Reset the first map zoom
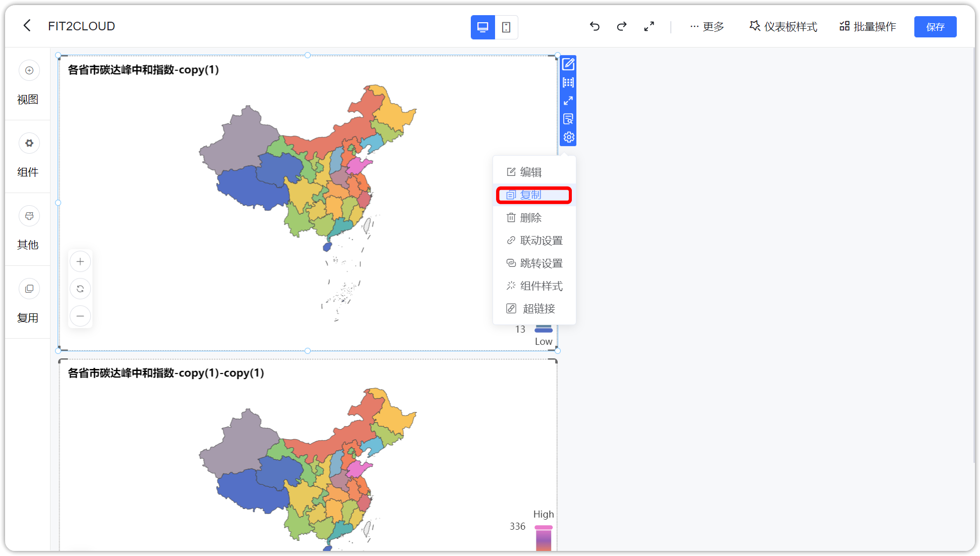The height and width of the screenshot is (556, 980). coord(80,289)
